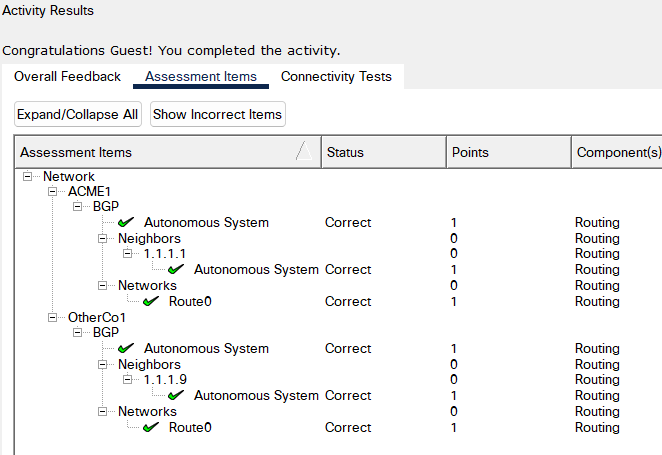Click green checkmark beside OtherCo1 Route0
662x455 pixels.
click(151, 427)
